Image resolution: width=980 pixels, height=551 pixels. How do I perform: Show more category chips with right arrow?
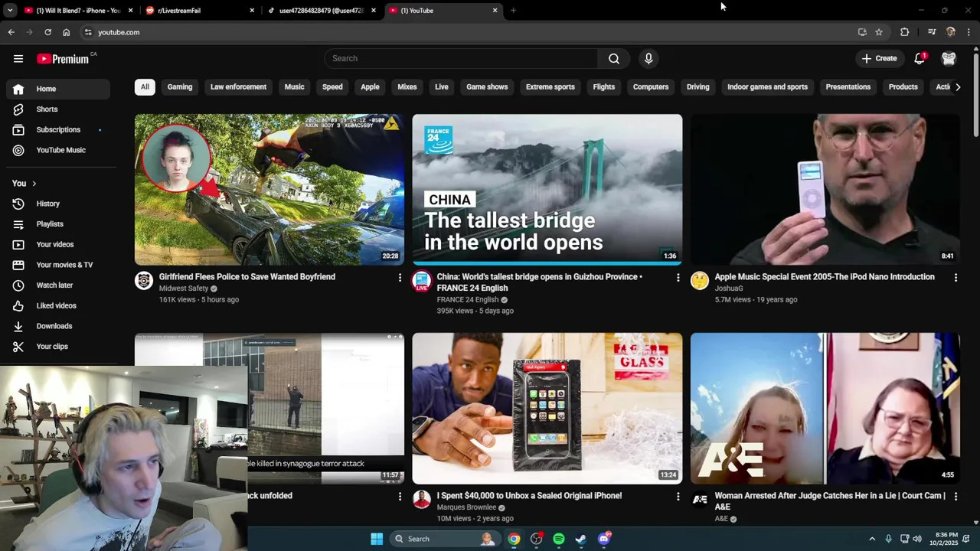[x=958, y=87]
